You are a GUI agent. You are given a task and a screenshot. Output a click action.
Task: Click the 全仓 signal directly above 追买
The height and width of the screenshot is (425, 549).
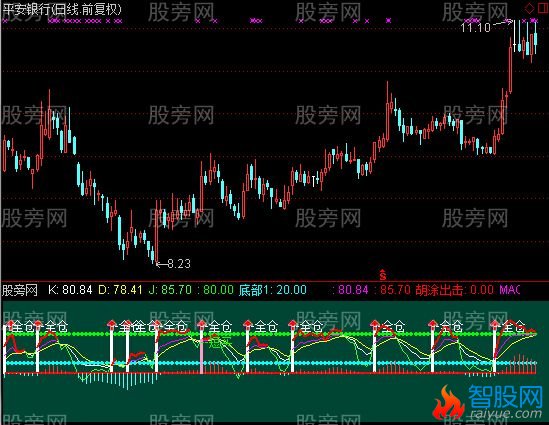[220, 327]
